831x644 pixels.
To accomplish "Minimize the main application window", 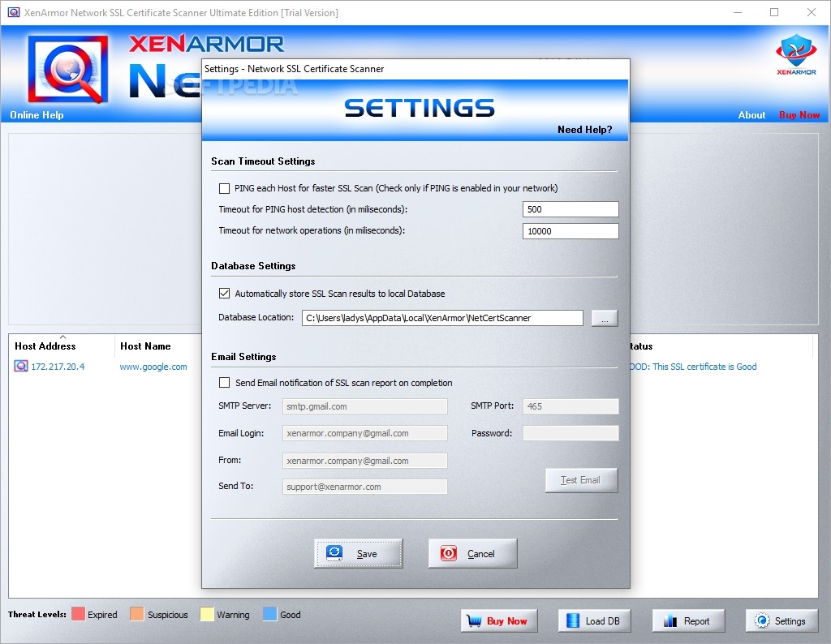I will (737, 12).
